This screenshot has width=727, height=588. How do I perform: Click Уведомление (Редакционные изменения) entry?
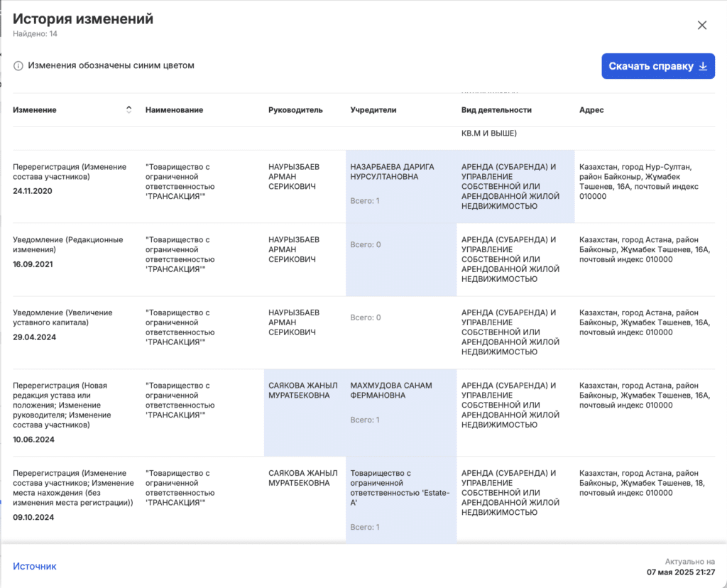coord(68,244)
